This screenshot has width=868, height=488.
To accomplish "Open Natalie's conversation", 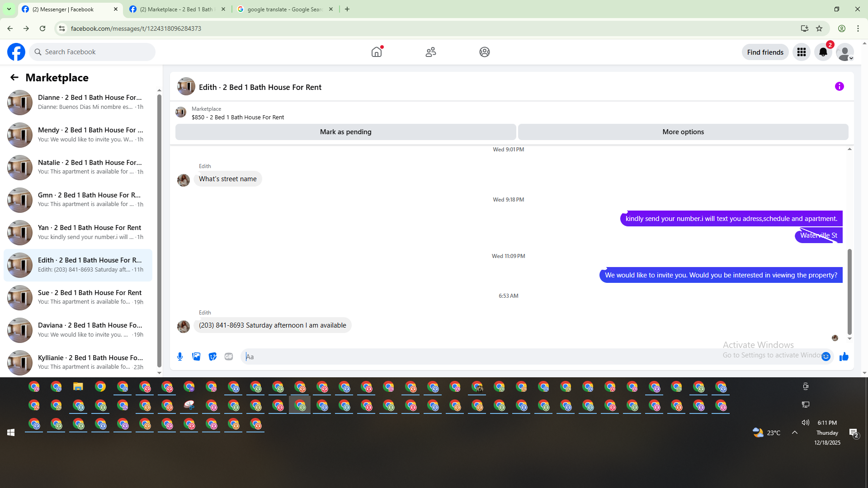I will pos(78,167).
